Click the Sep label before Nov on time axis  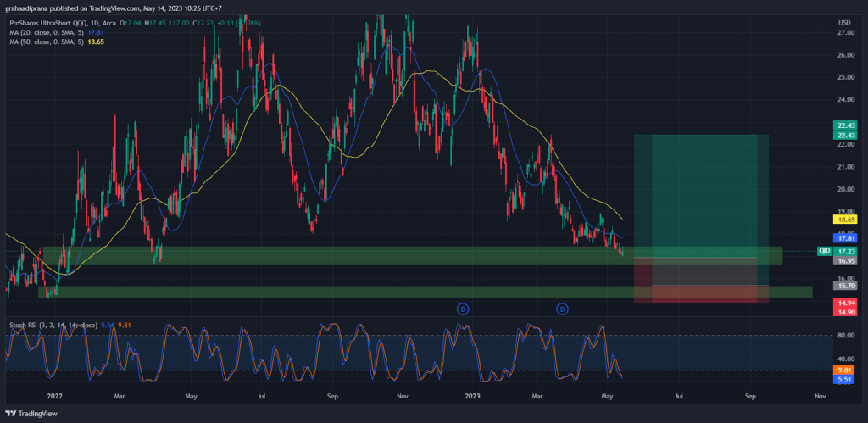[x=750, y=397]
